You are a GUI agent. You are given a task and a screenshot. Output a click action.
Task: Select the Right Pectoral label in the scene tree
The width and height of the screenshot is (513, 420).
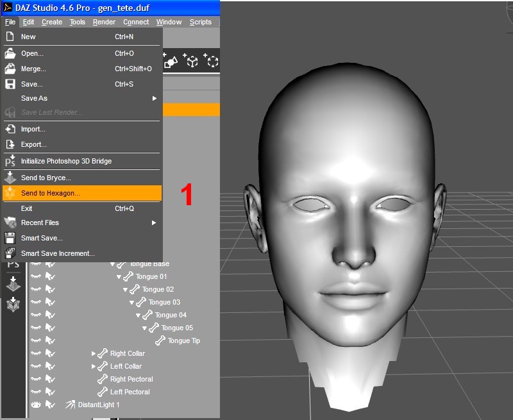(131, 379)
